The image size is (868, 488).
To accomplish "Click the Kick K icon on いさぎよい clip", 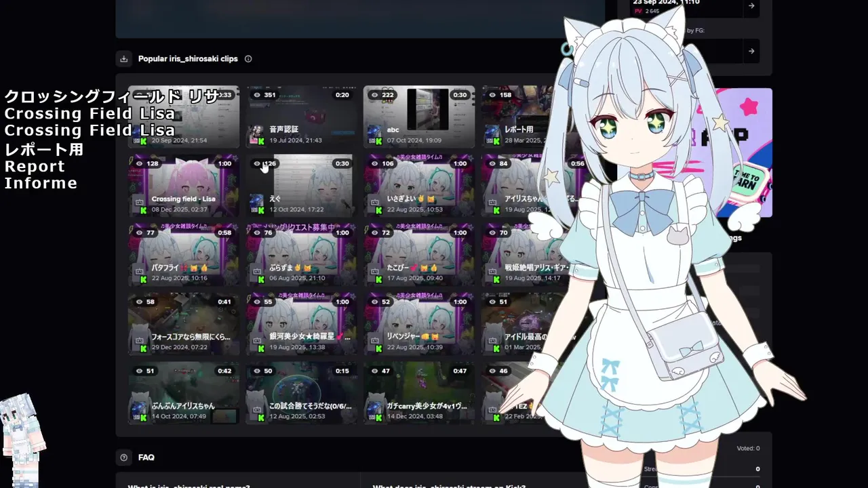I will click(378, 210).
